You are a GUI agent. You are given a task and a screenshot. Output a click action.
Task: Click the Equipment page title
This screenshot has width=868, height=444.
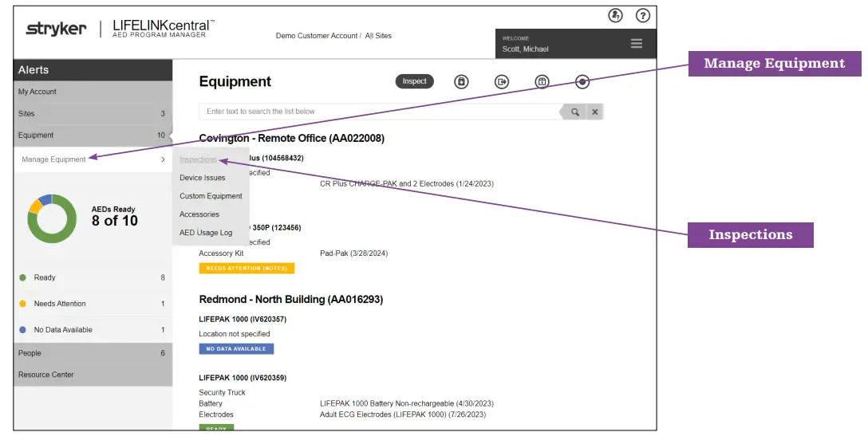(x=235, y=82)
